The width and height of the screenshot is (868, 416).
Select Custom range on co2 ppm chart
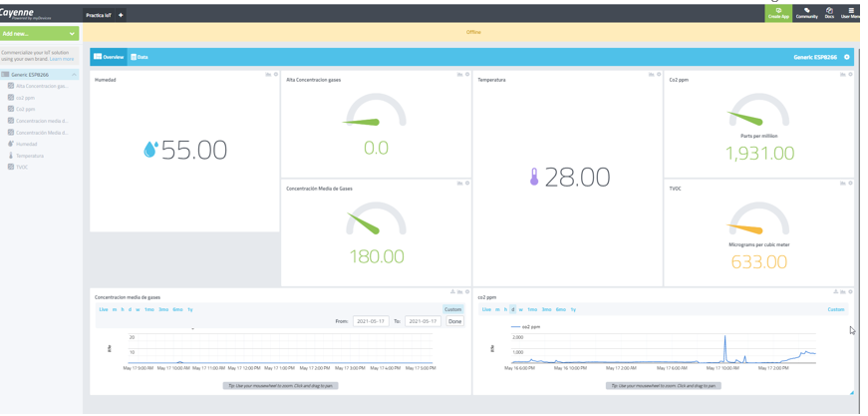(x=836, y=309)
